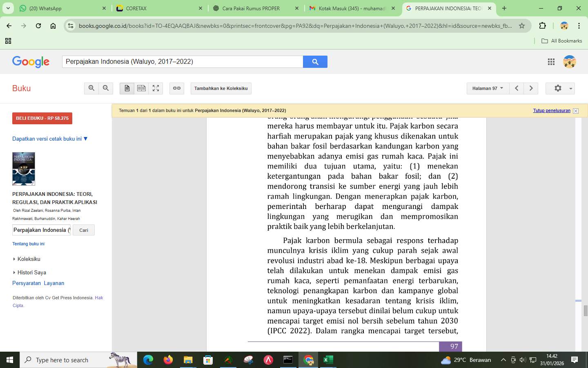
Task: Open the book viewer settings gear
Action: click(558, 88)
